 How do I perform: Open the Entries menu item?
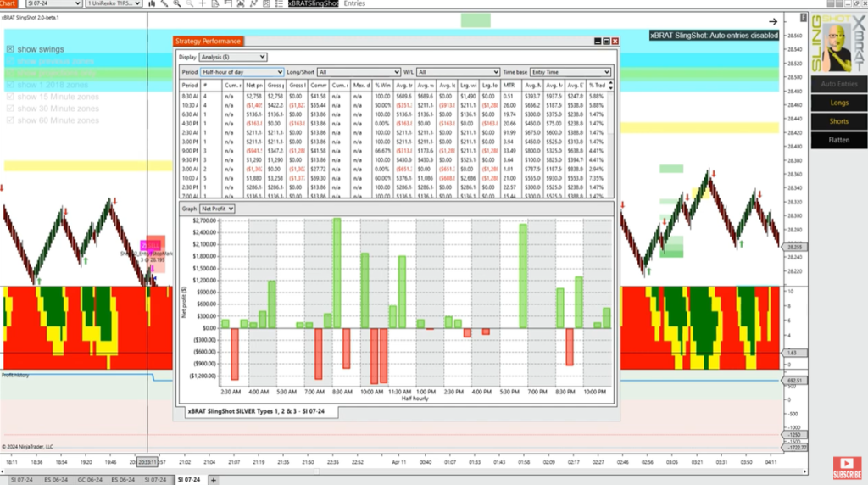(354, 3)
